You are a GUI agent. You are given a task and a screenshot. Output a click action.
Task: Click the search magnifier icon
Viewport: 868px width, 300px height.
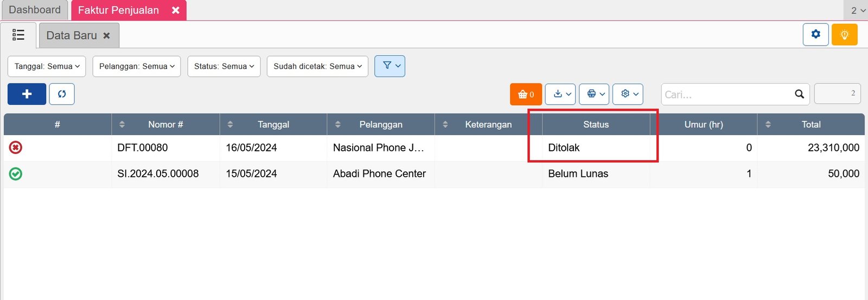tap(799, 94)
